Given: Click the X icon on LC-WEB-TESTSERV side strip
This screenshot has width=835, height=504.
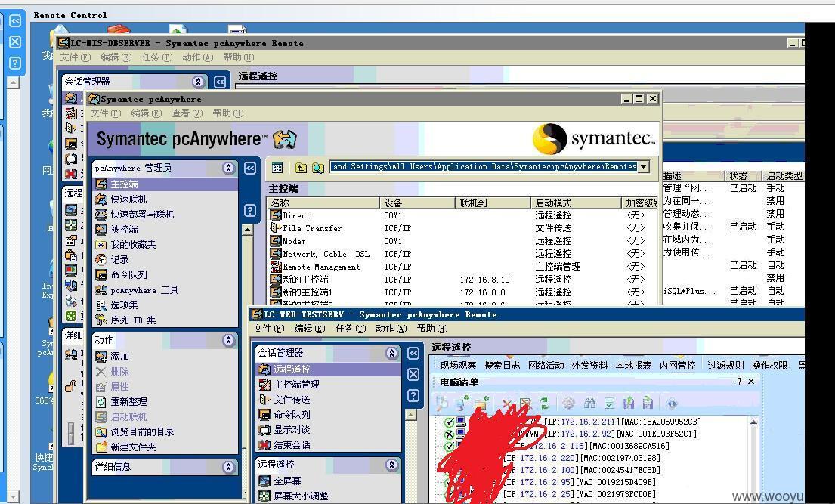Looking at the screenshot, I should 413,374.
